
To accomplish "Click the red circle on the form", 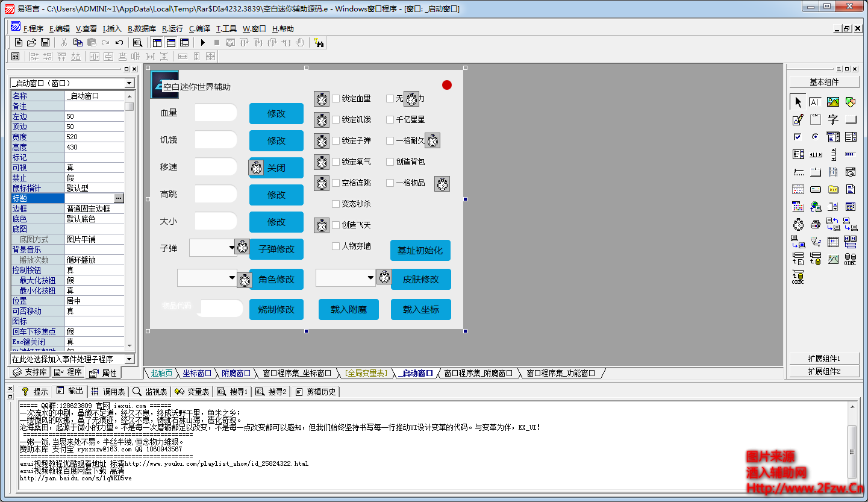I will [x=447, y=85].
